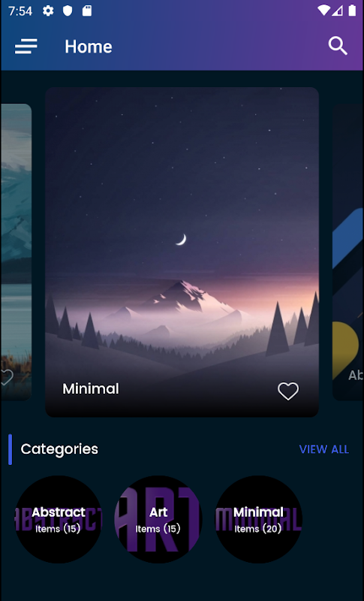Tap the cellular signal icon
Image resolution: width=364 pixels, height=601 pixels.
click(x=338, y=11)
